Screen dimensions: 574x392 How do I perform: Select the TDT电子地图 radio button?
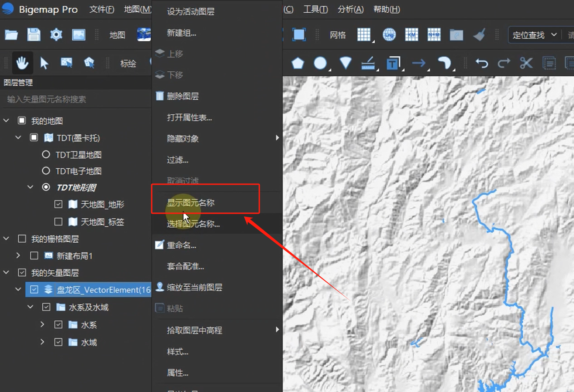click(x=46, y=171)
